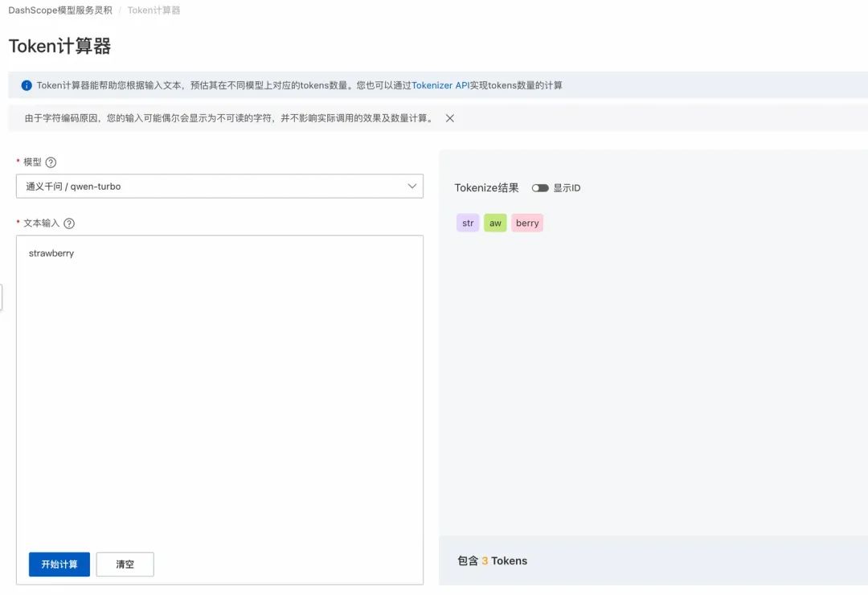Click the Tokenize结果 panel heading
Image resolution: width=868 pixels, height=595 pixels.
click(x=486, y=187)
